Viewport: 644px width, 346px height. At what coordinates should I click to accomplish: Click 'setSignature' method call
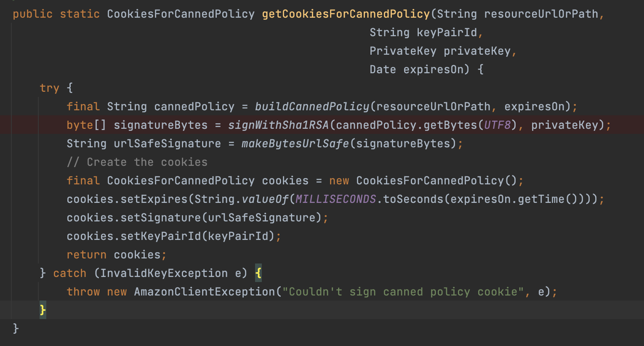161,218
